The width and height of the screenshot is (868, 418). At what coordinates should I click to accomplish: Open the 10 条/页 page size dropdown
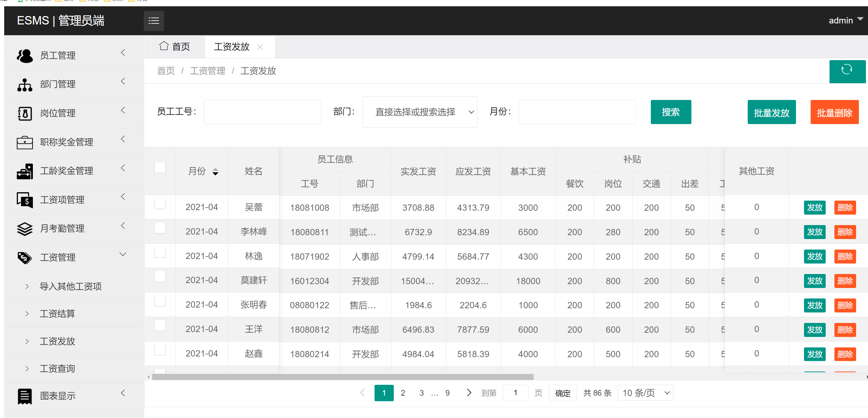645,393
